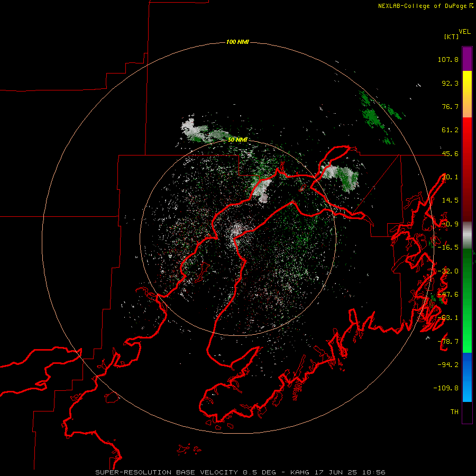Screen dimensions: 476x476
Task: Click the -16.5 scale value
Action: pyautogui.click(x=448, y=248)
